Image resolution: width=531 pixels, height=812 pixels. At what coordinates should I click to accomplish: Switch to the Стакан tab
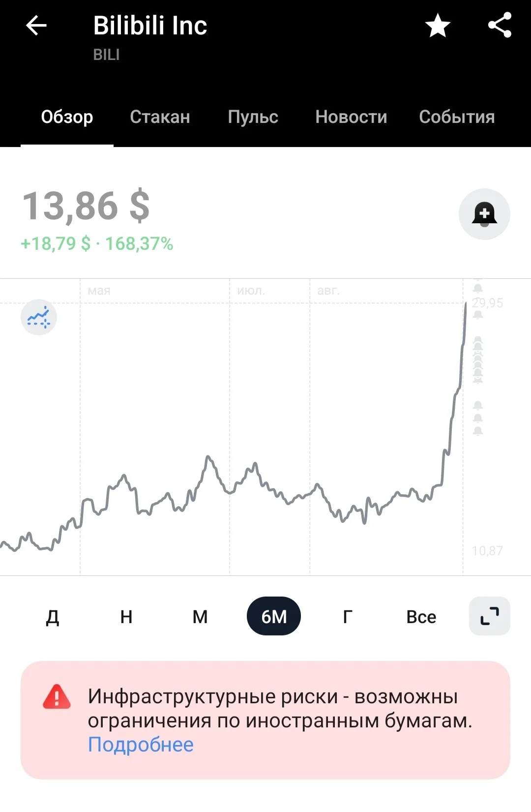coord(160,117)
